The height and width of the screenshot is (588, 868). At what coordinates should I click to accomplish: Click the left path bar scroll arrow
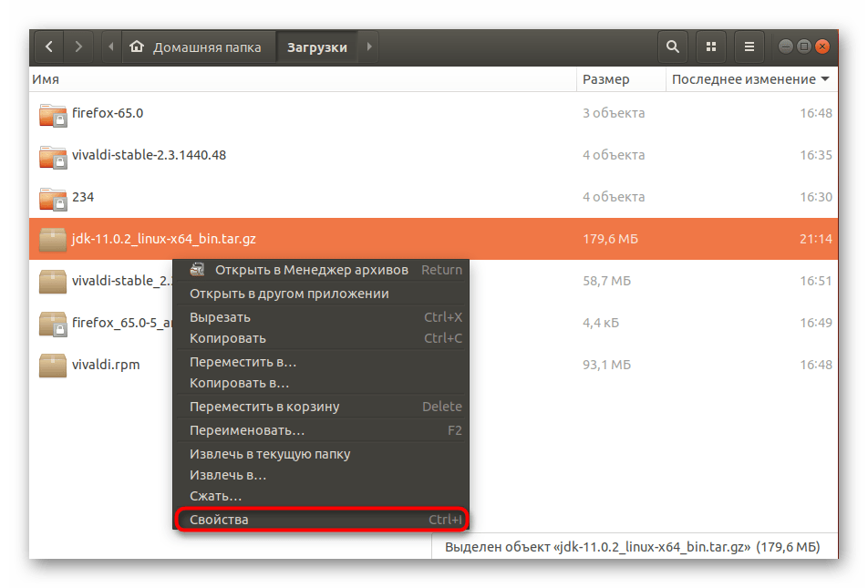pos(112,46)
